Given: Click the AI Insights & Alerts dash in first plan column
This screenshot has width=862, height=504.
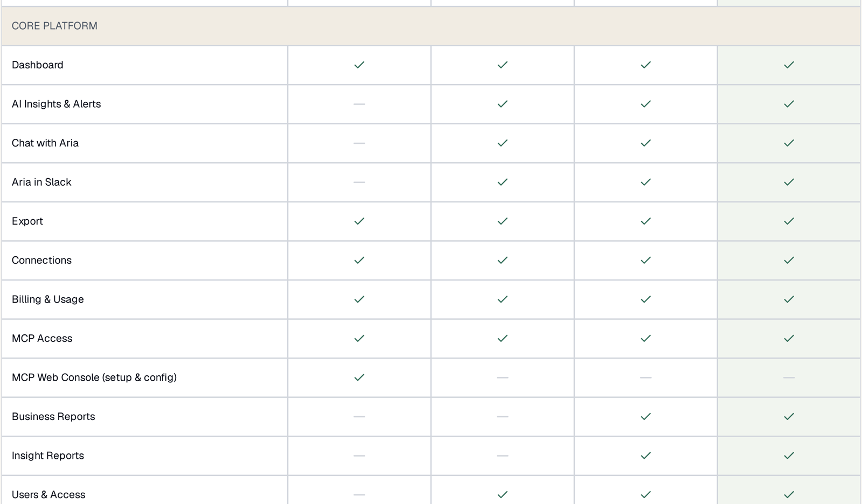Looking at the screenshot, I should coord(359,104).
